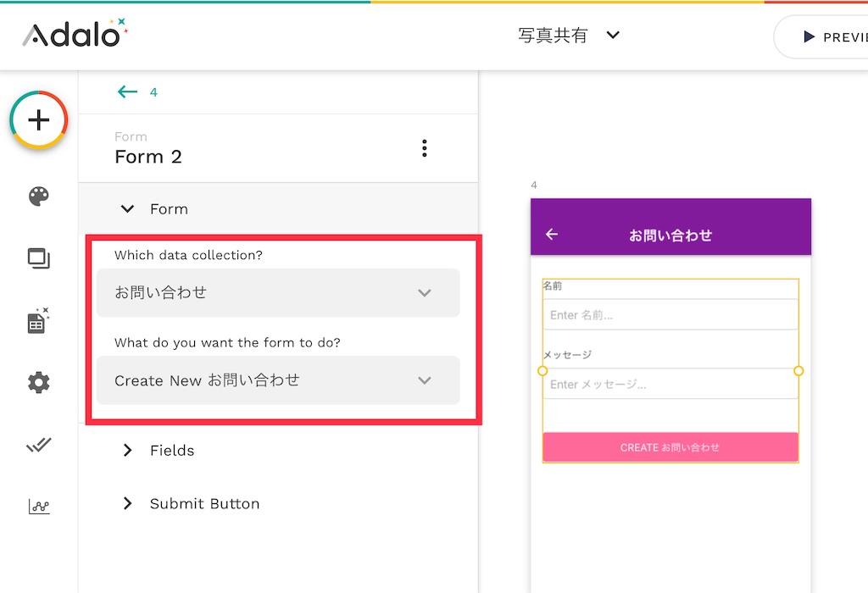Open the Analytics chart icon
Image resolution: width=868 pixels, height=593 pixels.
39,506
